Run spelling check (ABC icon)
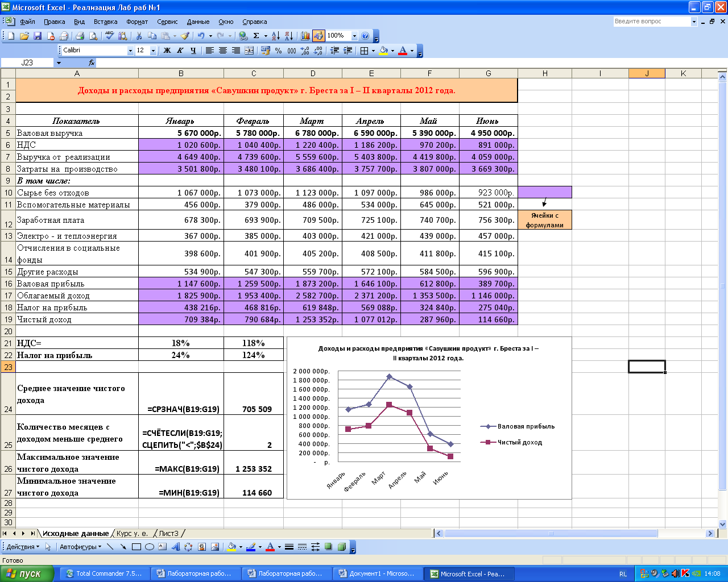728x582 pixels. pyautogui.click(x=110, y=36)
